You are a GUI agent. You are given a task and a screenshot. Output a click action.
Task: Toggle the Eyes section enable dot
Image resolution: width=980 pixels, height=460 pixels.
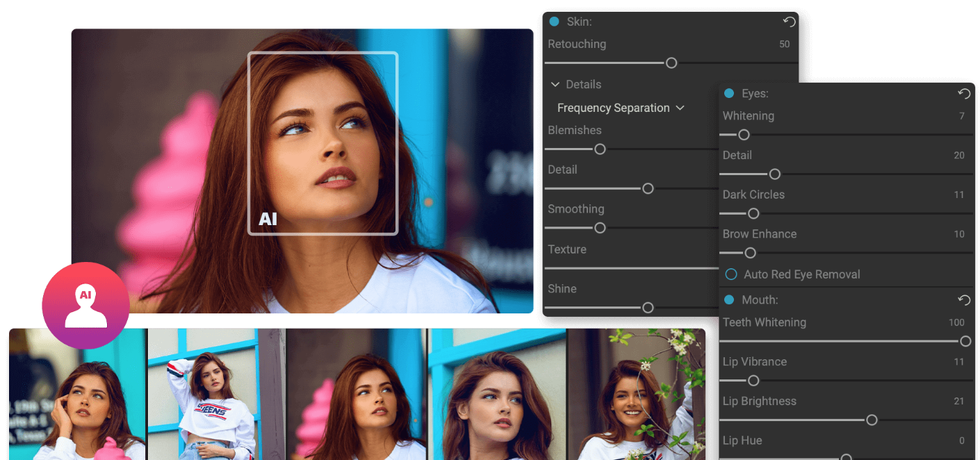point(729,94)
